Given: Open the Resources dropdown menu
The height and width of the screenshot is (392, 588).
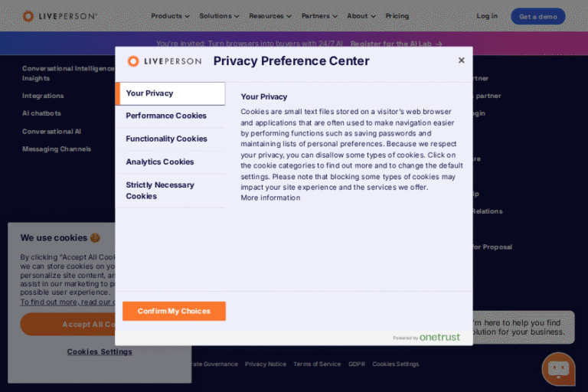Looking at the screenshot, I should pos(270,16).
